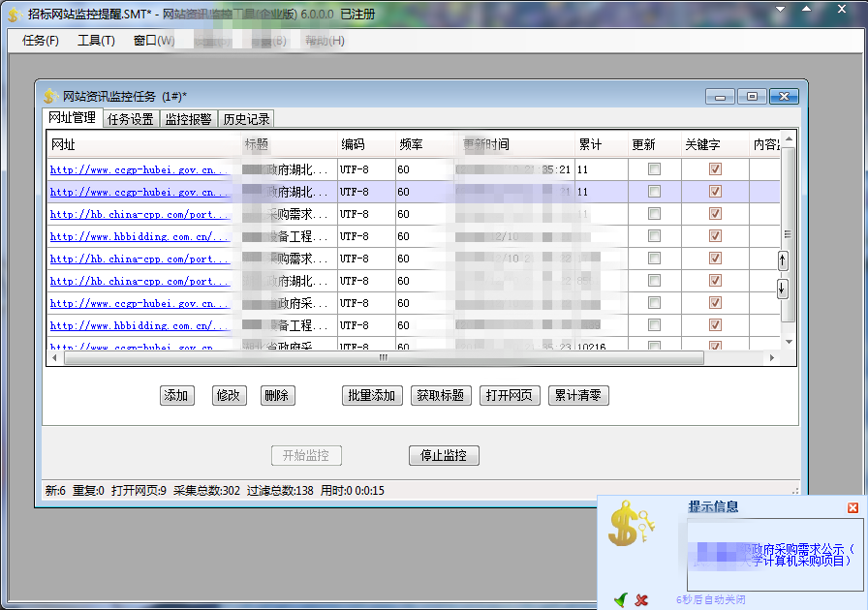Click the 用时:0 0:0:15 status text
This screenshot has height=610, width=868.
tap(352, 491)
